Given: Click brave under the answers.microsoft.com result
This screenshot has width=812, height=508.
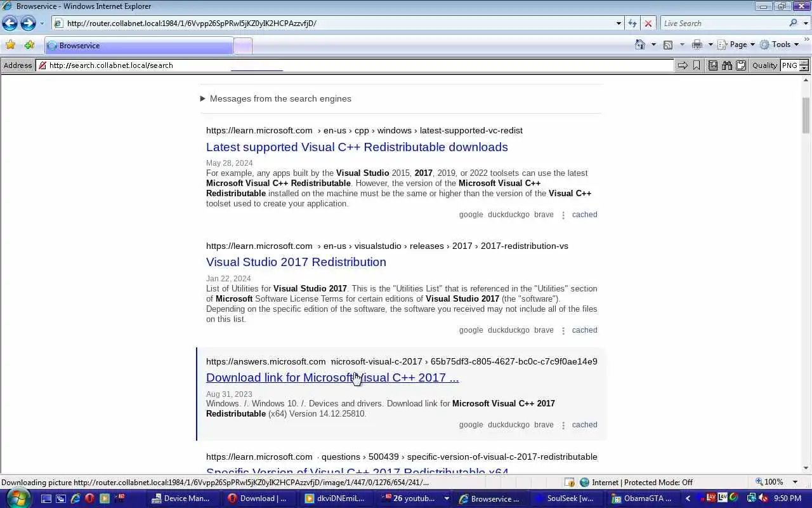Looking at the screenshot, I should [544, 425].
